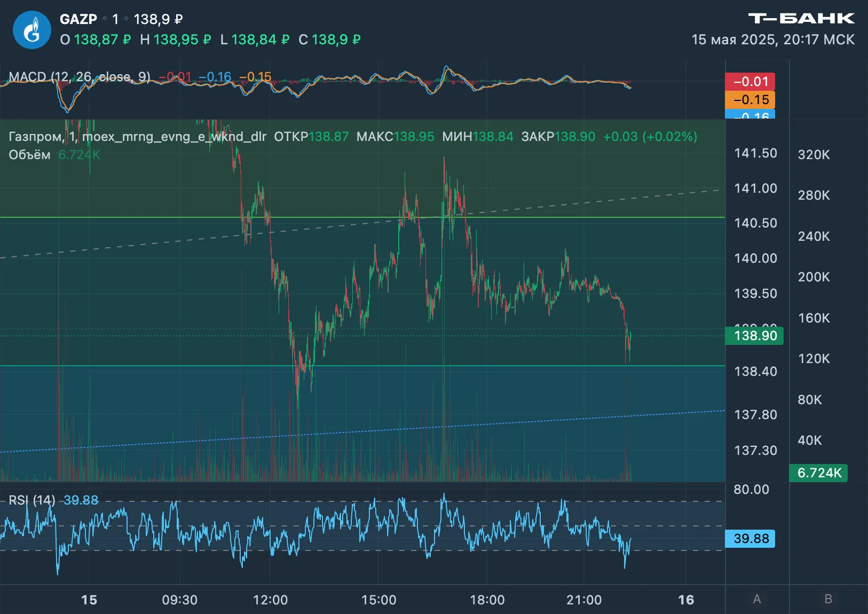Click the open value O 138,87 ₽
The width and height of the screenshot is (868, 614).
pyautogui.click(x=96, y=40)
